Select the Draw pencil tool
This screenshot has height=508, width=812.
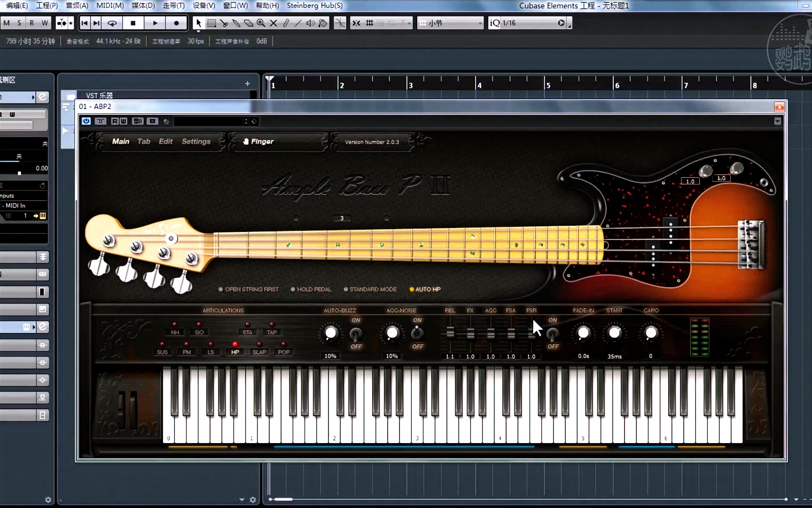(286, 23)
